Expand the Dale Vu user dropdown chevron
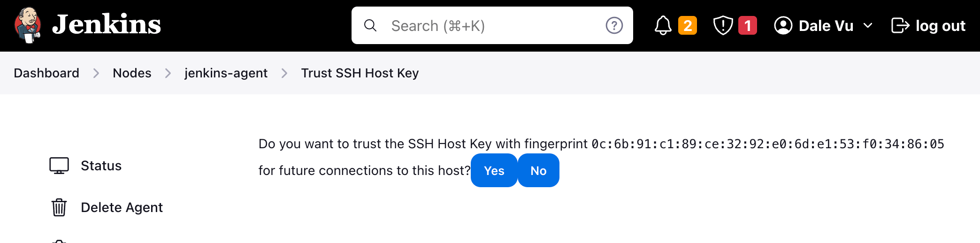Image resolution: width=980 pixels, height=243 pixels. coord(868,25)
